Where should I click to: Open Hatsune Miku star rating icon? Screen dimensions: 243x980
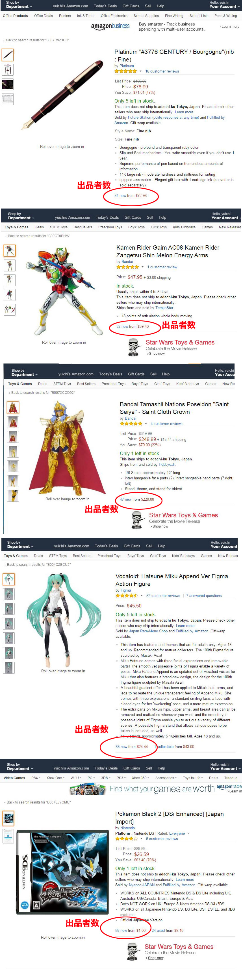[127, 596]
